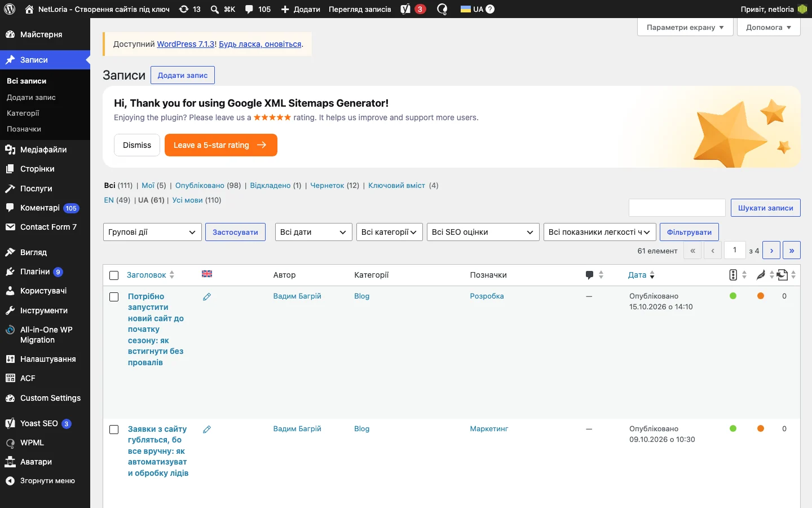Collapse menu via Згорнути меню
Image resolution: width=812 pixels, height=508 pixels.
pyautogui.click(x=45, y=481)
